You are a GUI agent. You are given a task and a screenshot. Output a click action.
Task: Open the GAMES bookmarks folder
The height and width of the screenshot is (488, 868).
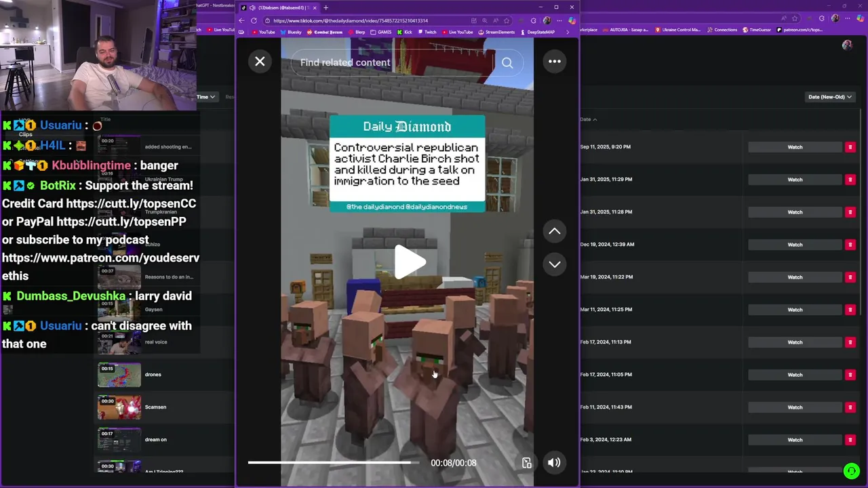point(381,32)
